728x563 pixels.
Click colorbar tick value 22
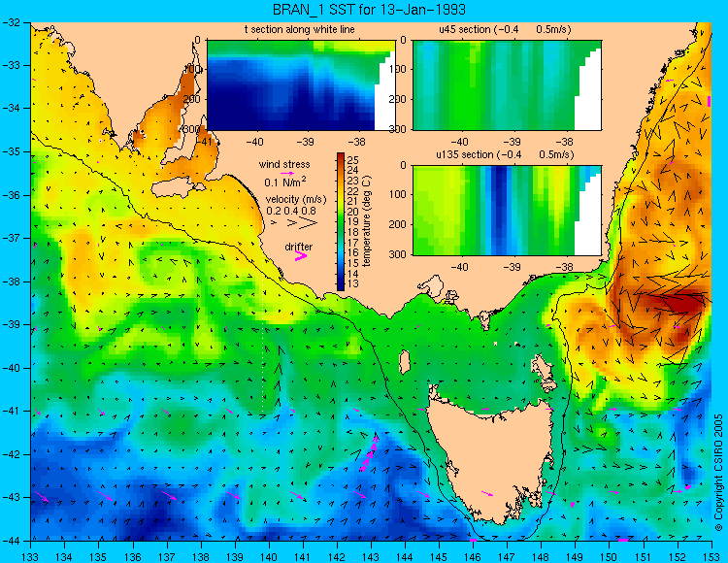click(x=353, y=191)
